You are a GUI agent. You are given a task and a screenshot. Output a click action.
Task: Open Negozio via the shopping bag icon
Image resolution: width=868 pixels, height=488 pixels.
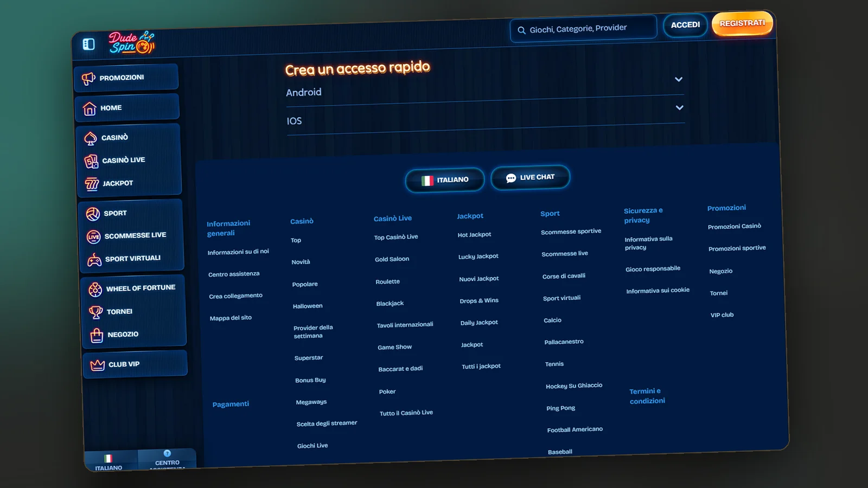[97, 336]
